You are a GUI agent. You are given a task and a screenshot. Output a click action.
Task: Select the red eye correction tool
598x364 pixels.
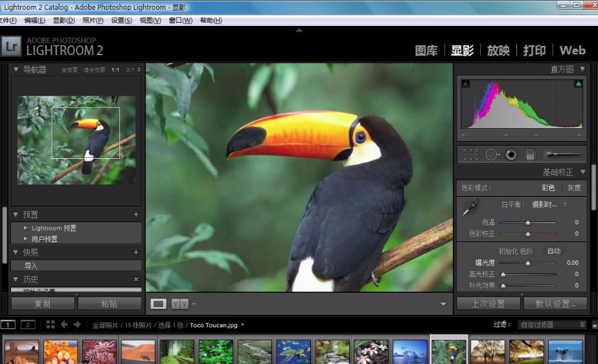click(x=511, y=154)
